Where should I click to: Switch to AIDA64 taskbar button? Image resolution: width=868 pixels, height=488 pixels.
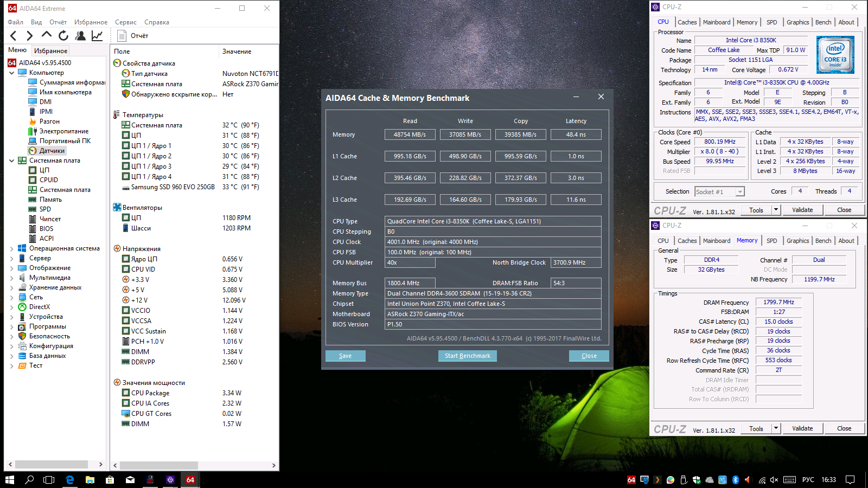190,480
